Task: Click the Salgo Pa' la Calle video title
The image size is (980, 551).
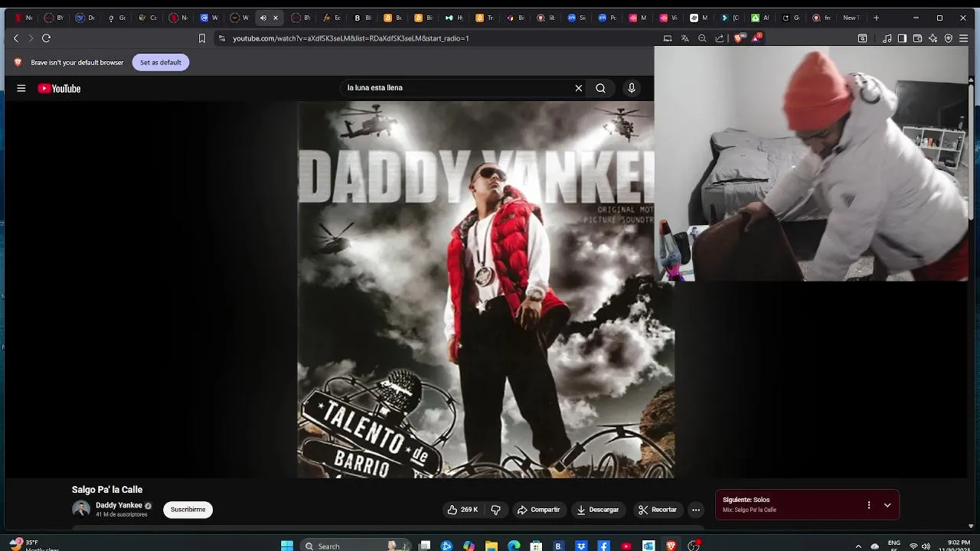Action: (107, 490)
